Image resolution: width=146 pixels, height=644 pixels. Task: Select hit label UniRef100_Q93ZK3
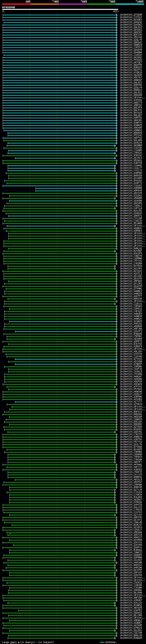click(131, 30)
